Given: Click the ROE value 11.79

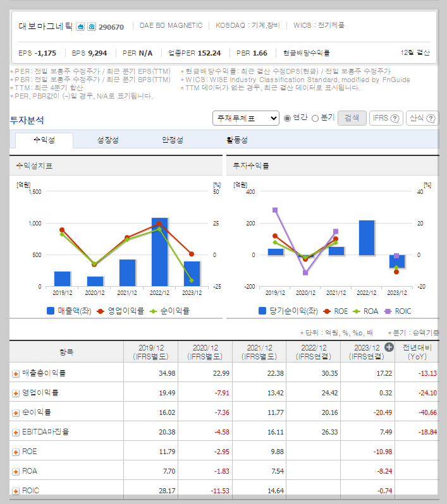Looking at the screenshot, I should [x=167, y=452].
